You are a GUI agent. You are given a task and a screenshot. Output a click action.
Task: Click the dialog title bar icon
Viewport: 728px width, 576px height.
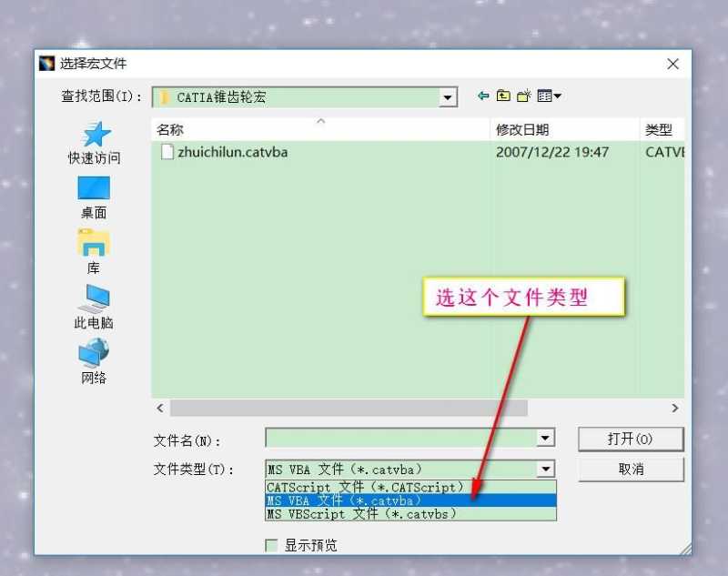(46, 63)
